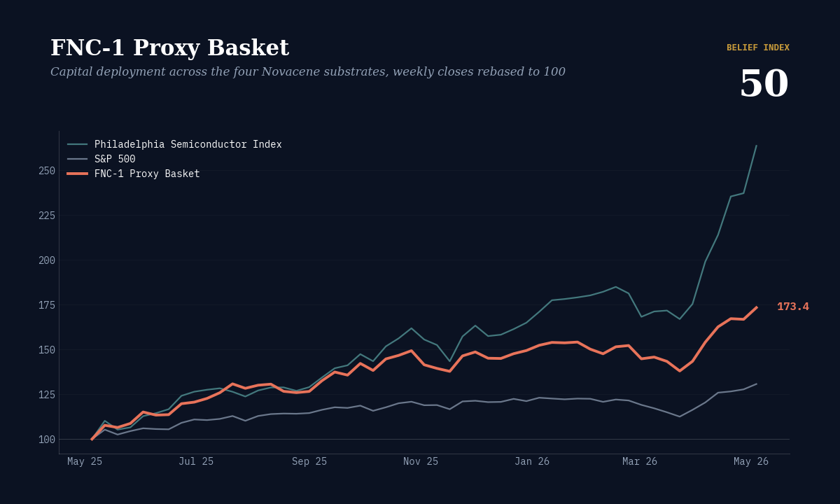The width and height of the screenshot is (840, 504).
Task: Click the 250 y-axis tick label
Action: click(x=47, y=171)
